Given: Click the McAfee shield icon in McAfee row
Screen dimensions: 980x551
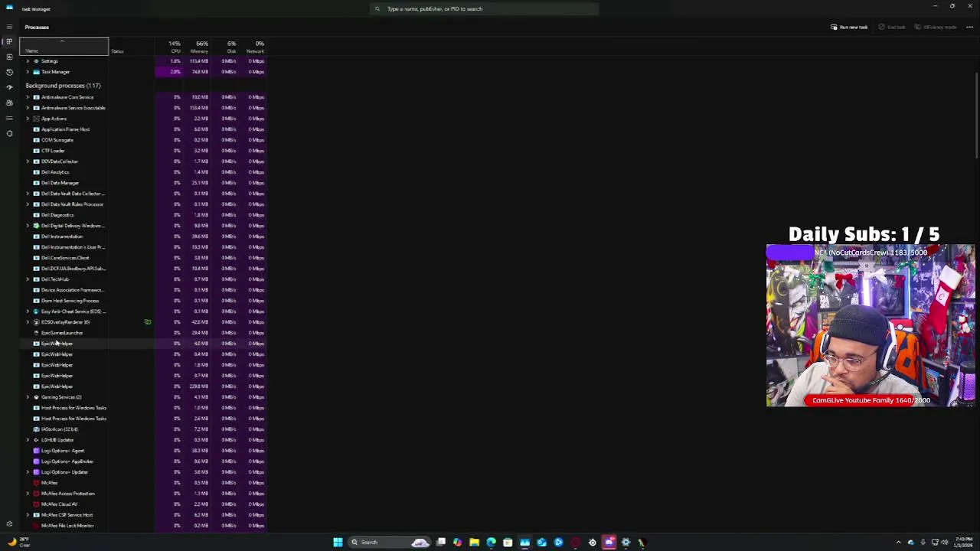Looking at the screenshot, I should 36,483.
